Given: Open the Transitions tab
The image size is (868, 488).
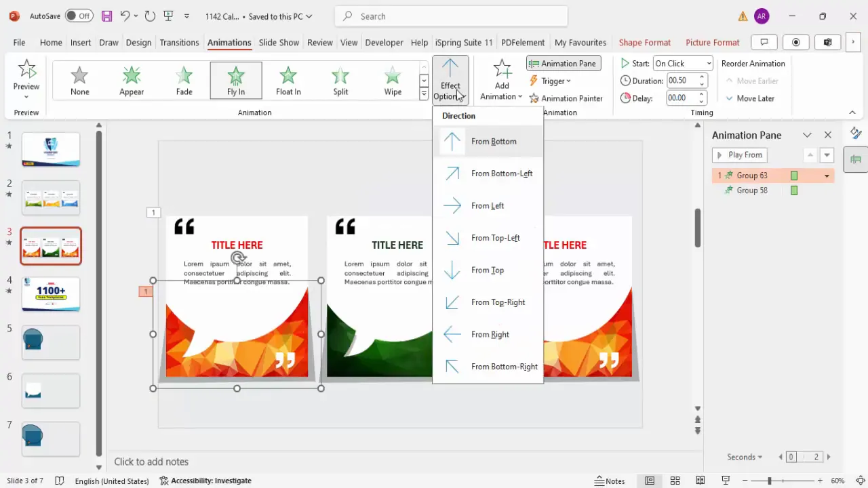Looking at the screenshot, I should (179, 42).
